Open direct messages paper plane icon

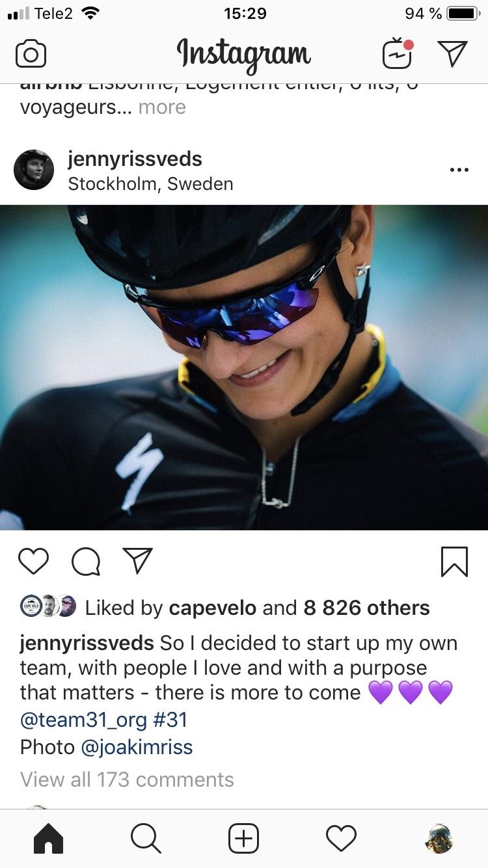pos(452,54)
